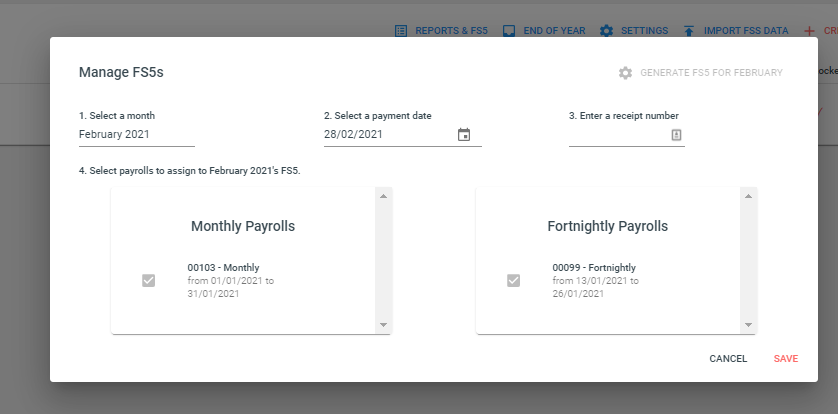
Task: Click '4. Select payrolls to assign' instruction text
Action: (x=190, y=171)
